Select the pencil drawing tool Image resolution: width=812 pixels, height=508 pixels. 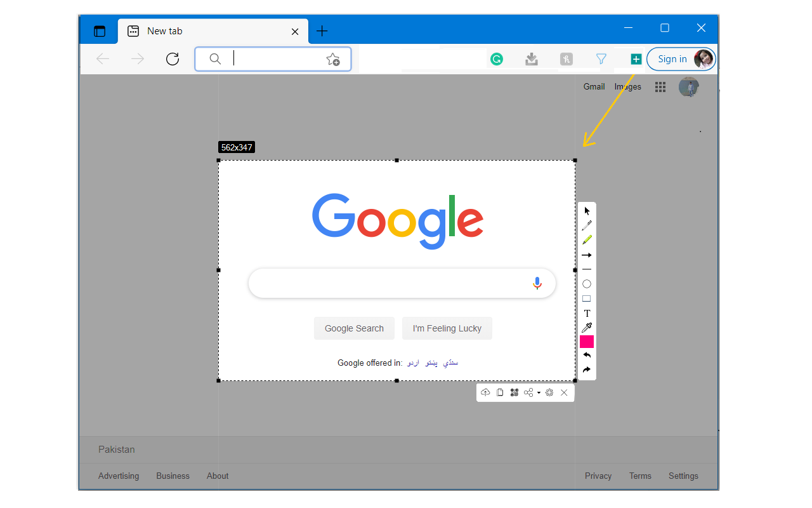coord(587,225)
